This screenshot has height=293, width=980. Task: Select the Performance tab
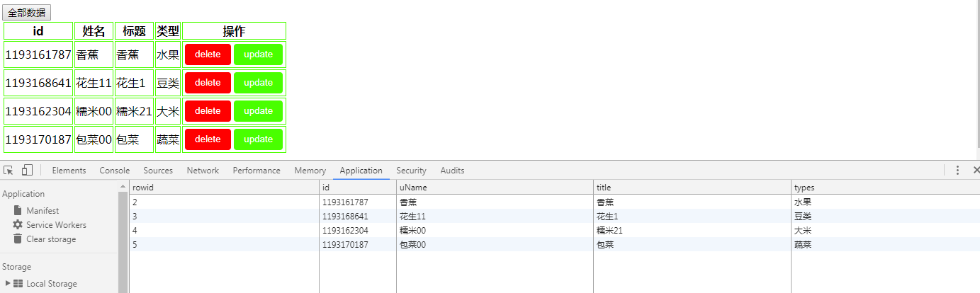pos(257,171)
